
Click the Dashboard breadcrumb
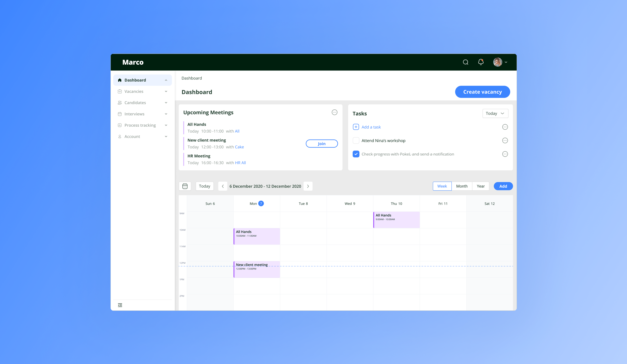[192, 78]
